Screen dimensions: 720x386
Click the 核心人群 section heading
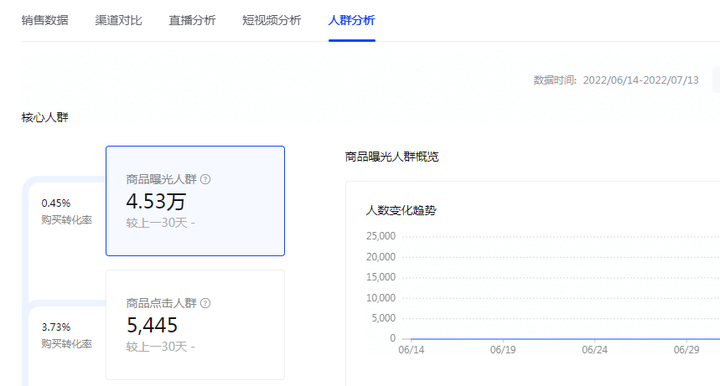pos(45,117)
